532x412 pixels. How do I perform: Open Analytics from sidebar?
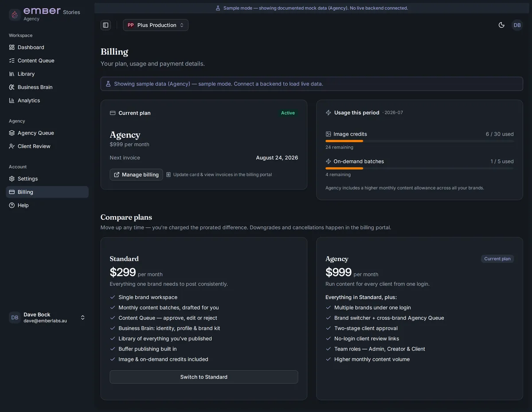point(47,101)
